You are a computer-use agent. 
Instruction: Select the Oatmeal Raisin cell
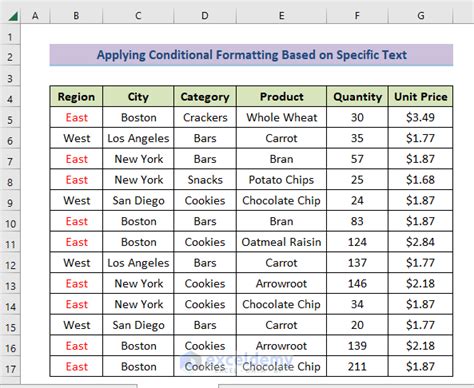point(281,242)
